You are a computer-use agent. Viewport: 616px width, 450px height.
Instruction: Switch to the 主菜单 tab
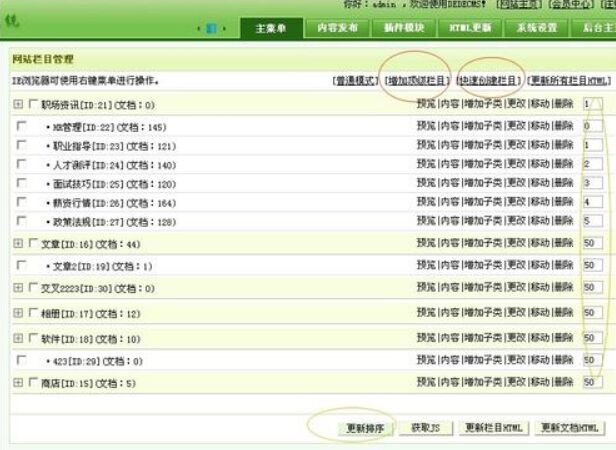[x=271, y=28]
